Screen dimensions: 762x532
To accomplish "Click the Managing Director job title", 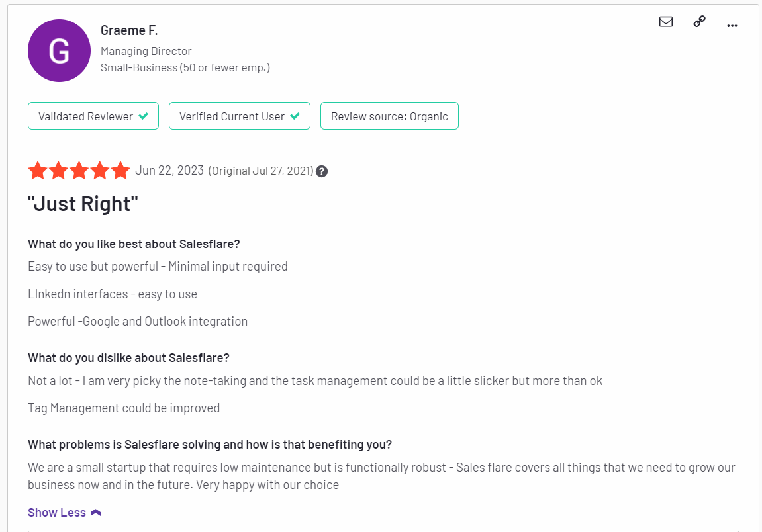I will (x=146, y=51).
